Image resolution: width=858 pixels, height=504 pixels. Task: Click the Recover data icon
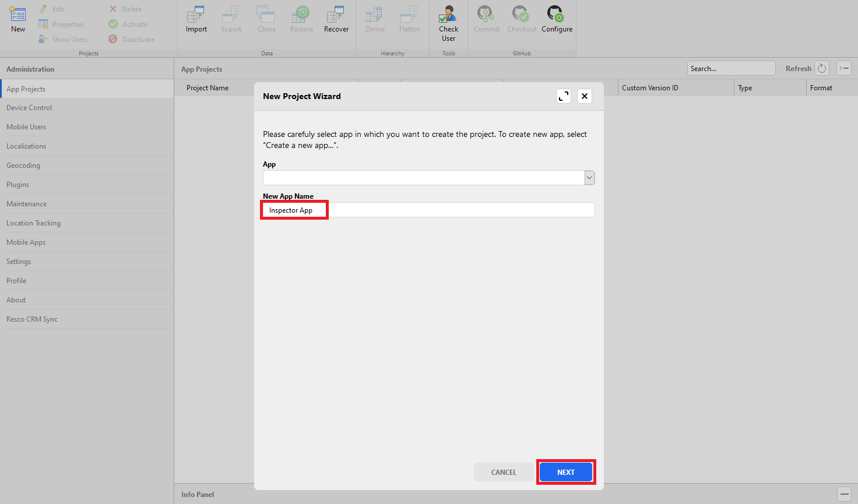(336, 15)
